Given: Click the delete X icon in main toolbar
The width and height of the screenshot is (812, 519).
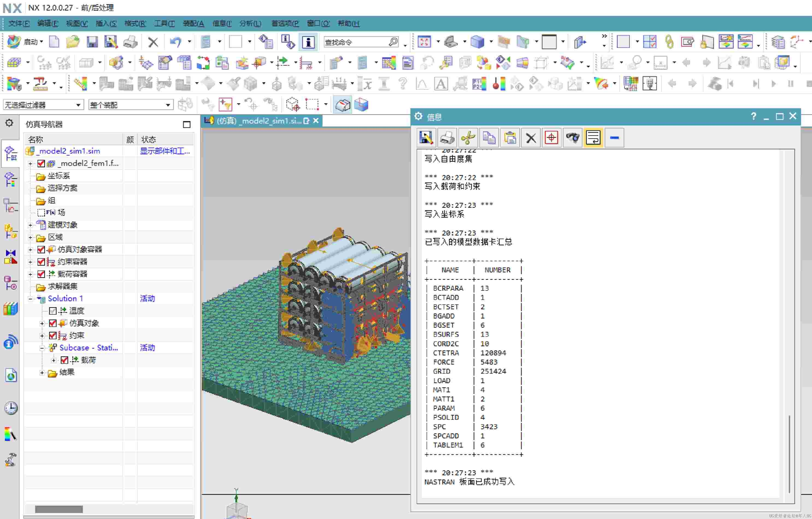Looking at the screenshot, I should click(x=153, y=42).
